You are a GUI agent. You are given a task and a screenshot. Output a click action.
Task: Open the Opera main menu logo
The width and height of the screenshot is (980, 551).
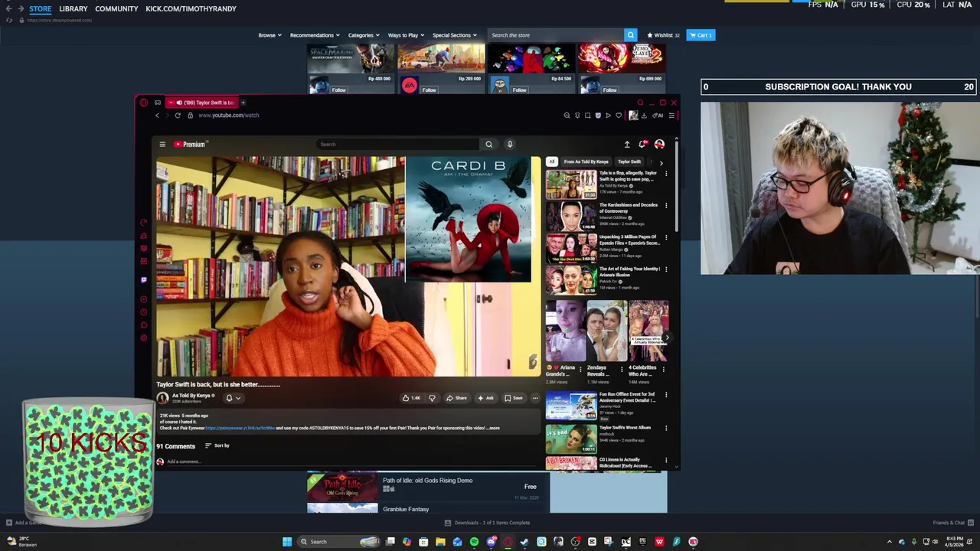tap(143, 103)
